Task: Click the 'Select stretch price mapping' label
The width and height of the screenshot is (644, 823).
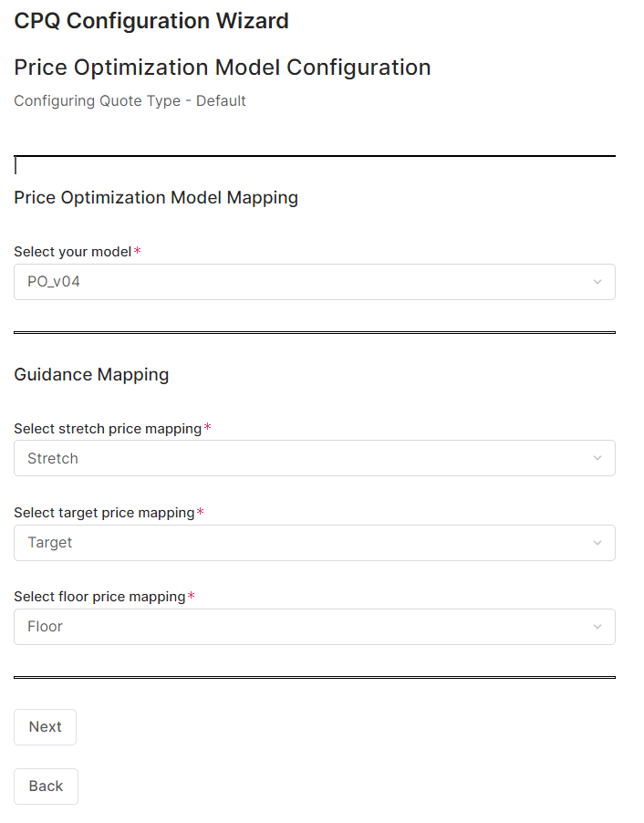Action: [108, 428]
